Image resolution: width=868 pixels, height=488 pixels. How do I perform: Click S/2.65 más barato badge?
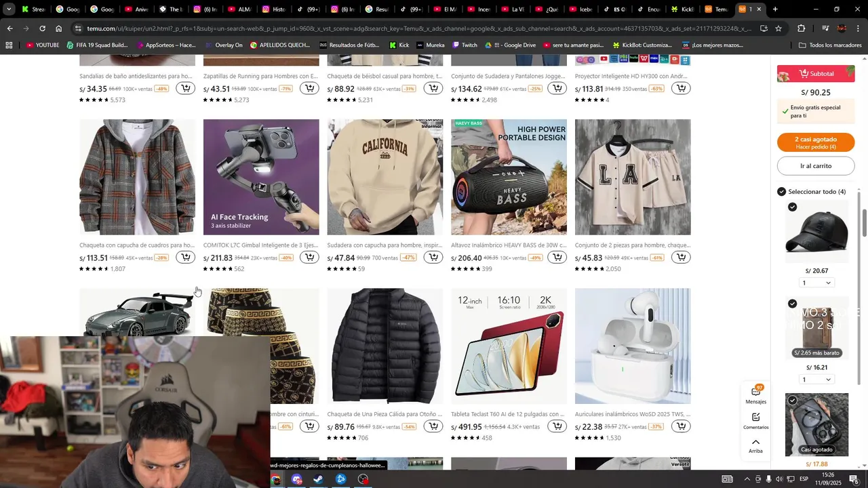(x=816, y=353)
